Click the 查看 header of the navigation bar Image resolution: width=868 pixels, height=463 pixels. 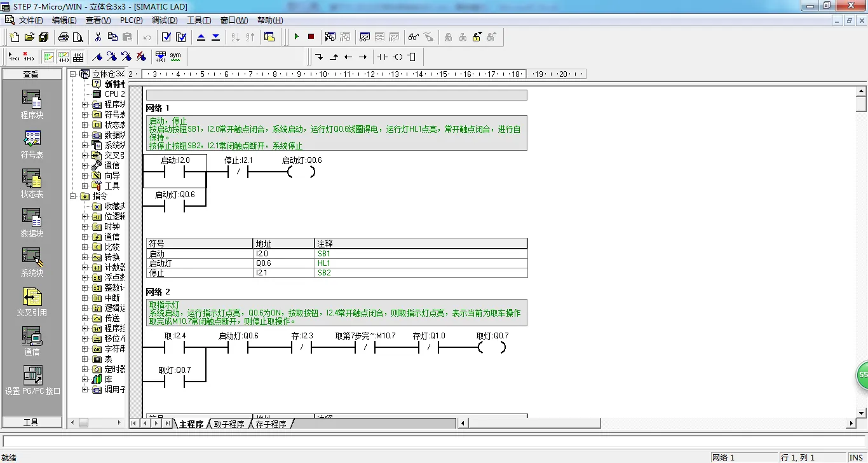(x=32, y=74)
